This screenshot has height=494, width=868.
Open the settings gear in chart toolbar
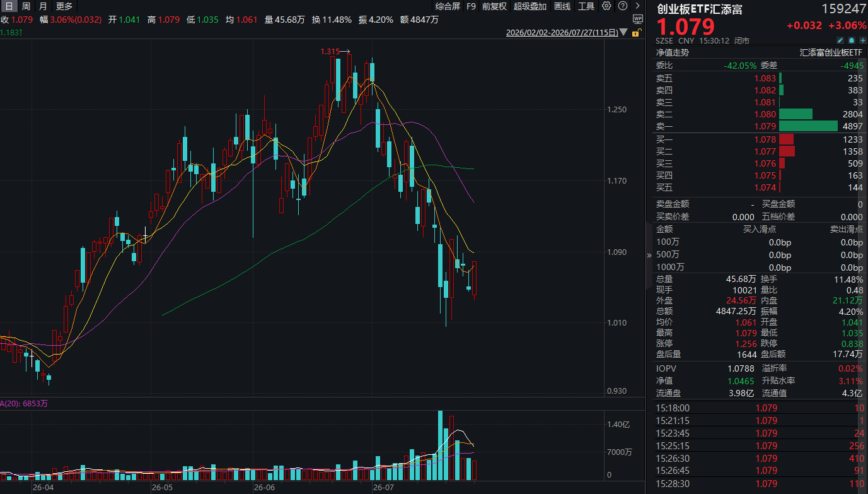[606, 6]
